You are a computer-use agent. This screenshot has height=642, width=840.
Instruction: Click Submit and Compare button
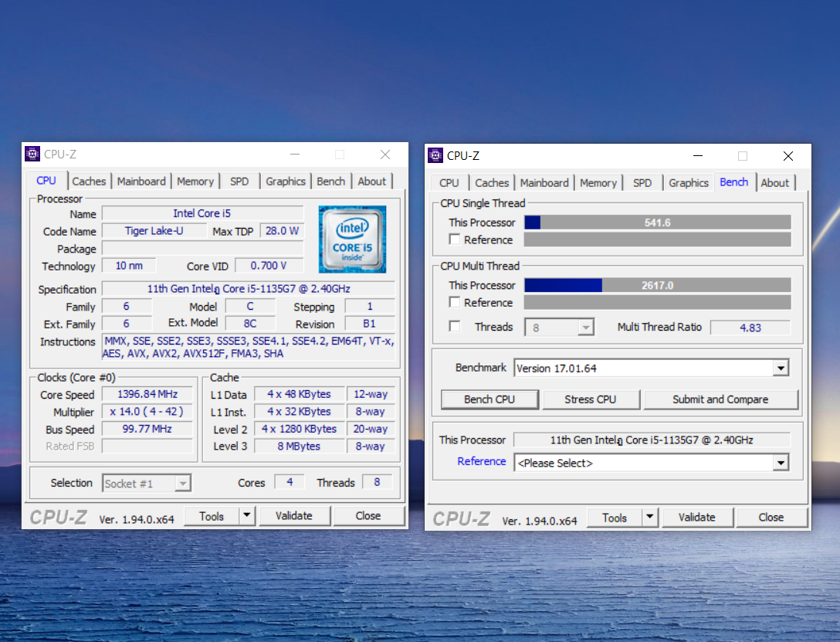[720, 399]
